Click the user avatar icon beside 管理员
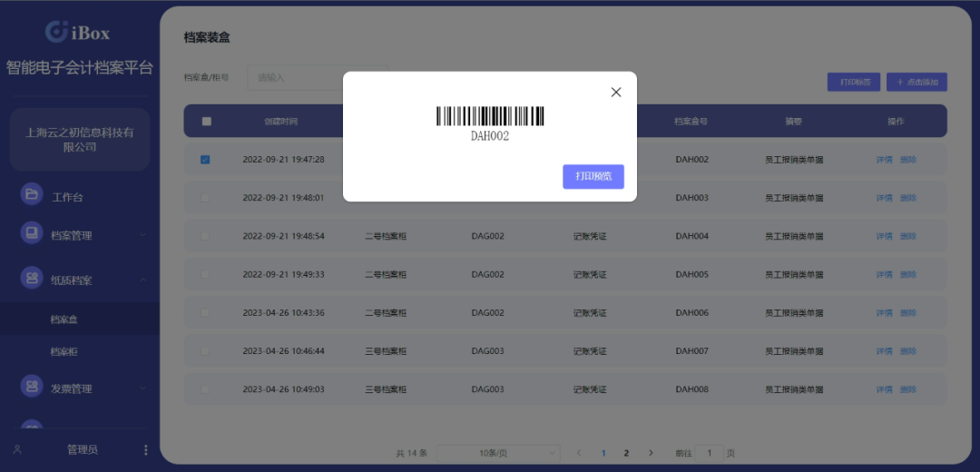 (x=17, y=449)
